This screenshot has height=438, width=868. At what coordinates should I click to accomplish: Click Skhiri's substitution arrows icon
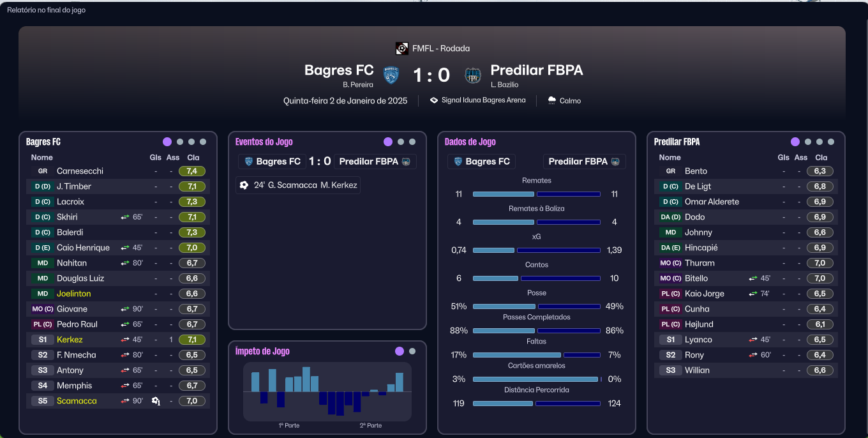pos(125,217)
